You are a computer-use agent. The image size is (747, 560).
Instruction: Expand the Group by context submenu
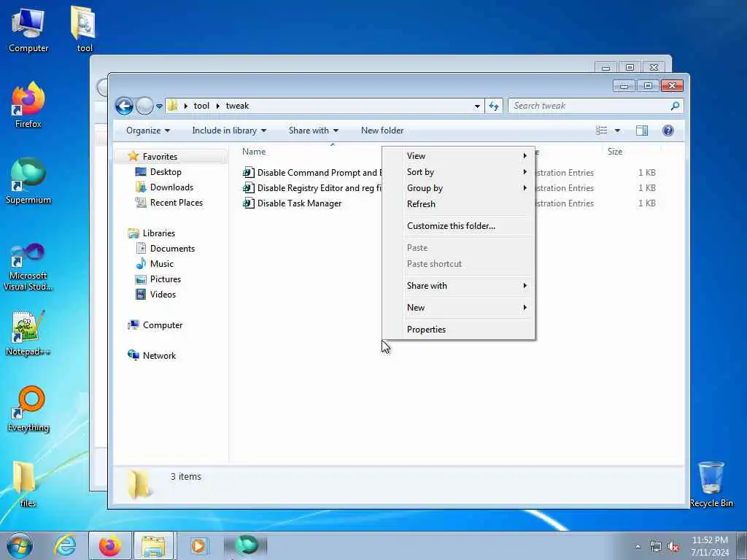(x=458, y=188)
